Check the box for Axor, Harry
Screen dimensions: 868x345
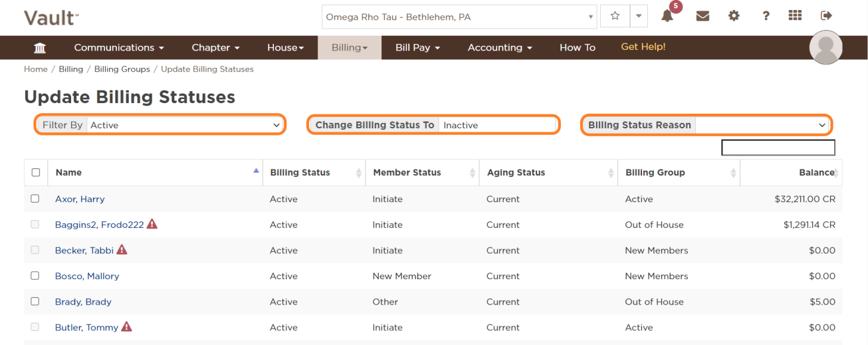[x=35, y=199]
